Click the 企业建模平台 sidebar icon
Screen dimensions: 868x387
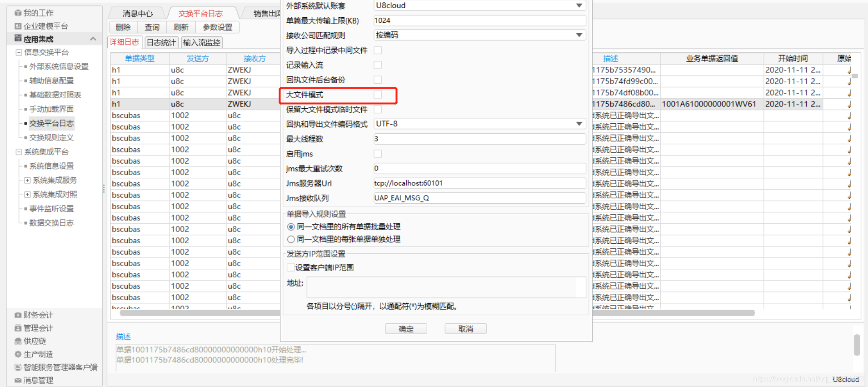[18, 26]
